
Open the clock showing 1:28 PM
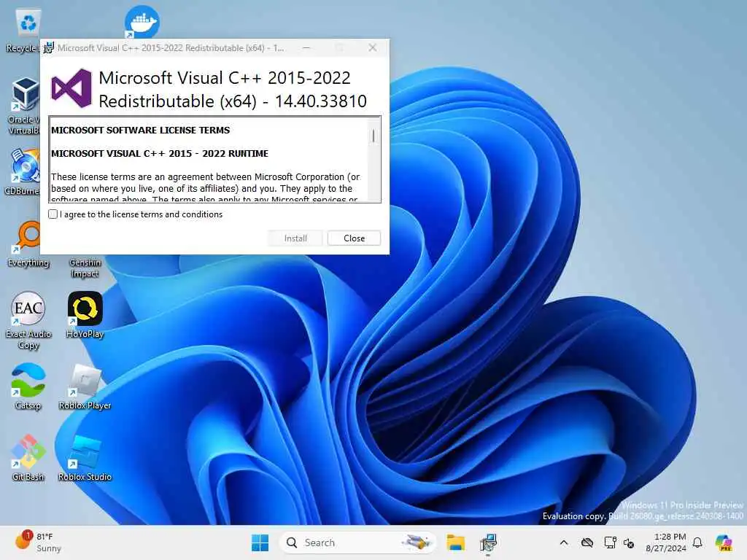[666, 542]
